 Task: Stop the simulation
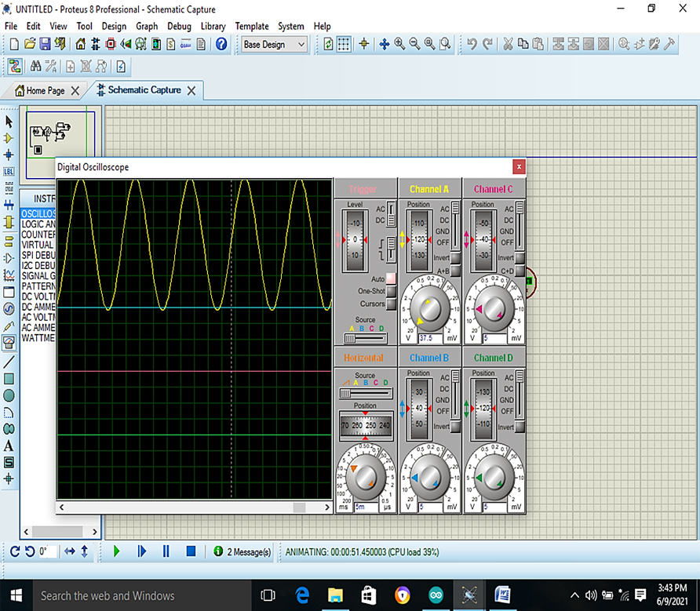click(191, 551)
